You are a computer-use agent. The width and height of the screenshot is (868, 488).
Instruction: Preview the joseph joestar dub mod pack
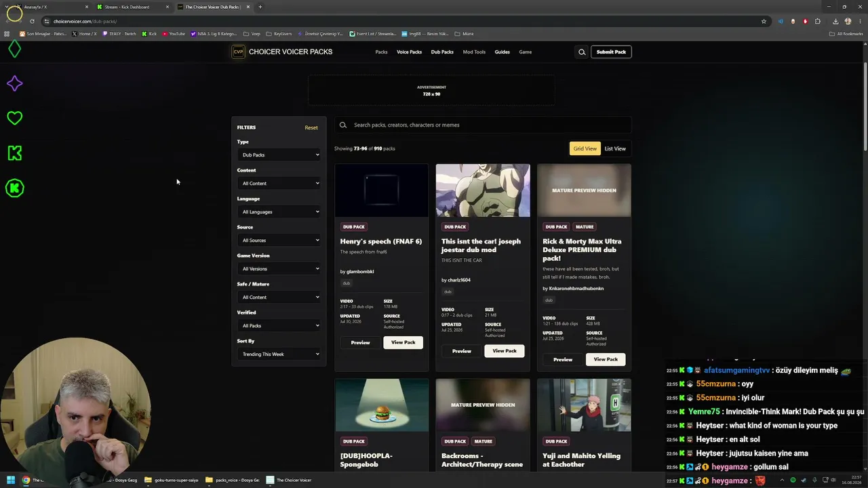pos(461,351)
